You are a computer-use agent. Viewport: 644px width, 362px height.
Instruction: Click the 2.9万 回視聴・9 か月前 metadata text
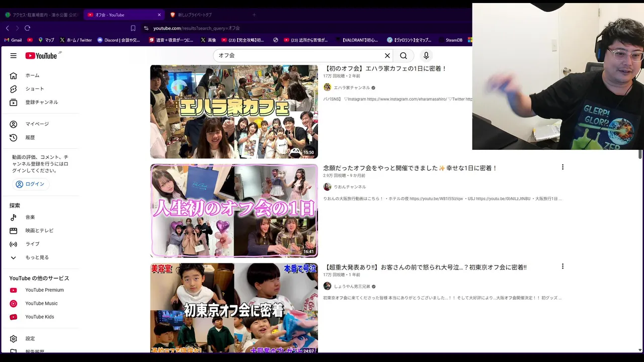[x=344, y=175]
